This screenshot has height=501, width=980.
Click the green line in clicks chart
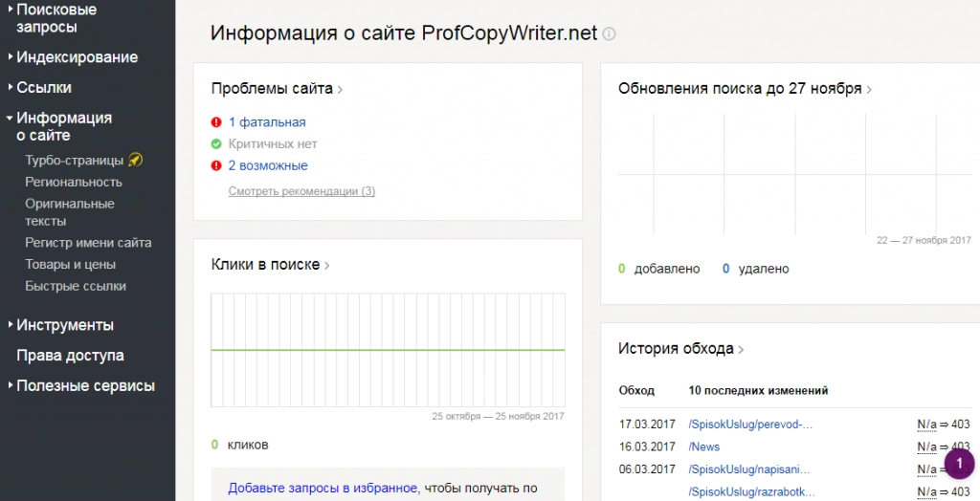[x=388, y=350]
